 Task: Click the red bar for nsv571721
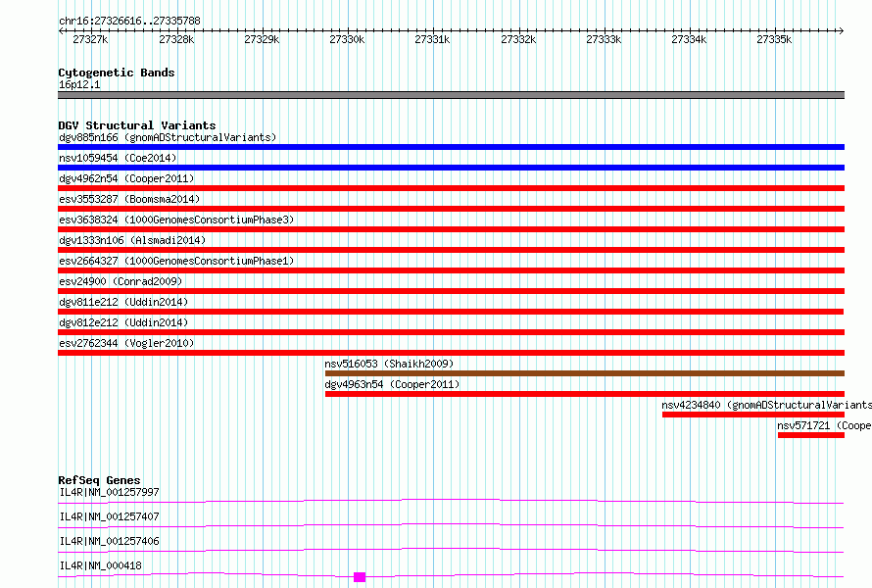tap(811, 435)
